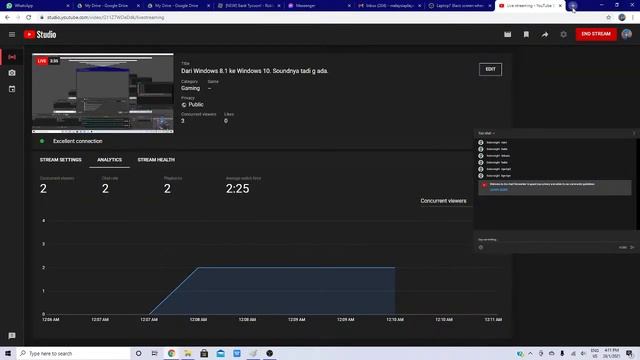
Task: Open the Mail app from the taskbar
Action: click(220, 353)
